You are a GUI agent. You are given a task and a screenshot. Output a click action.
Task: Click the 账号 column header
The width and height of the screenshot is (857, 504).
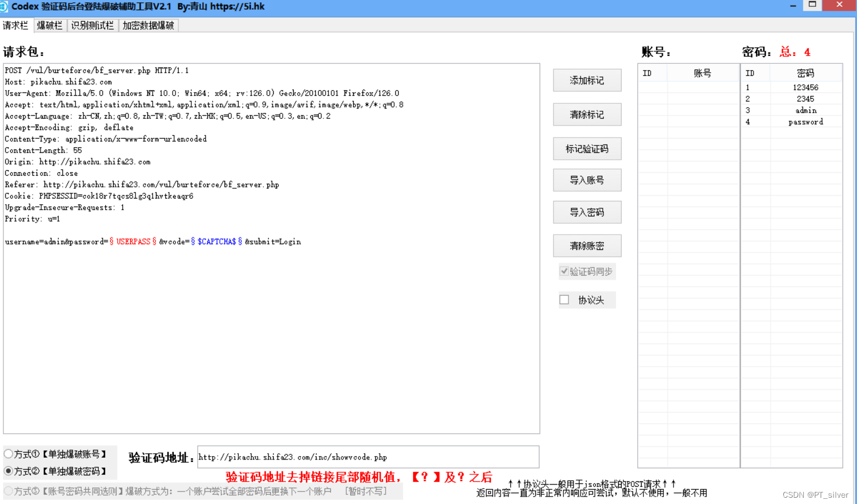[703, 73]
